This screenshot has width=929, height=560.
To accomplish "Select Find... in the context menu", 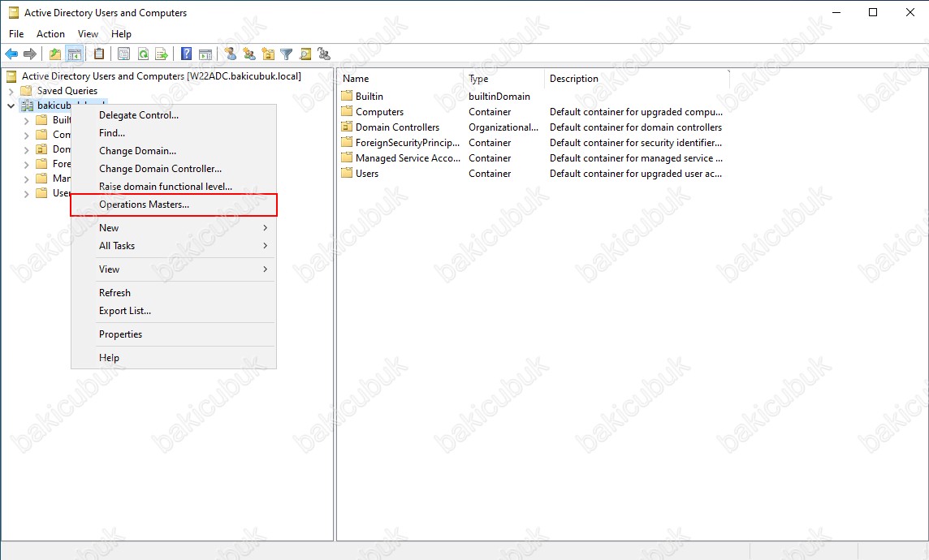I will tap(174, 133).
